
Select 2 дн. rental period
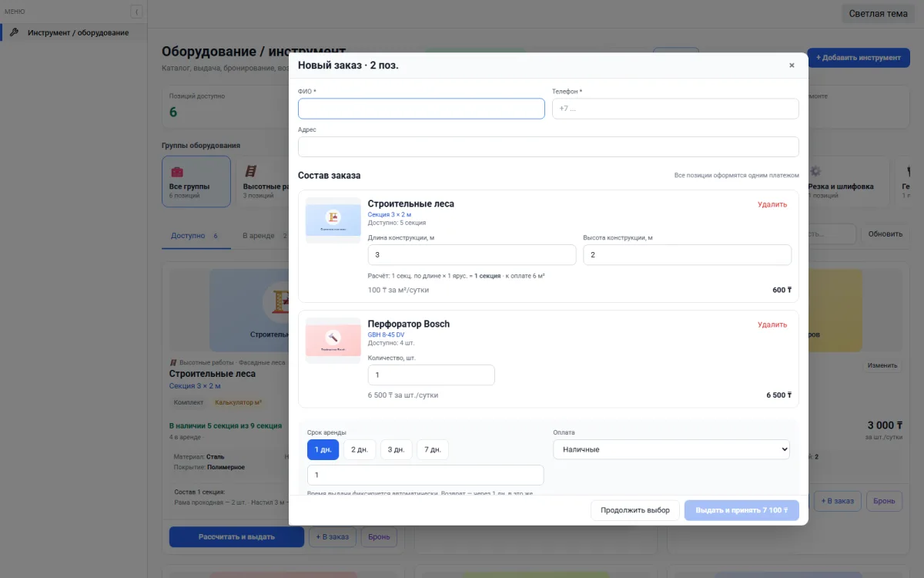point(360,449)
